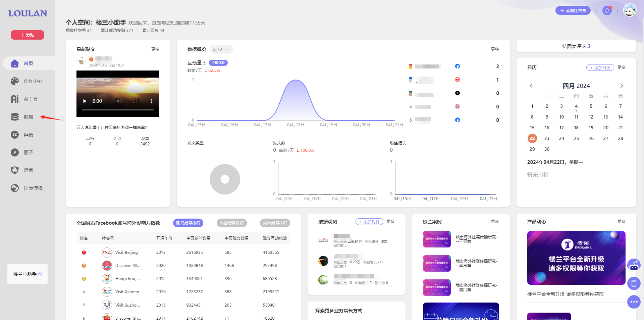The image size is (644, 320).
Task: Open 数据 in the left sidebar
Action: tap(28, 117)
